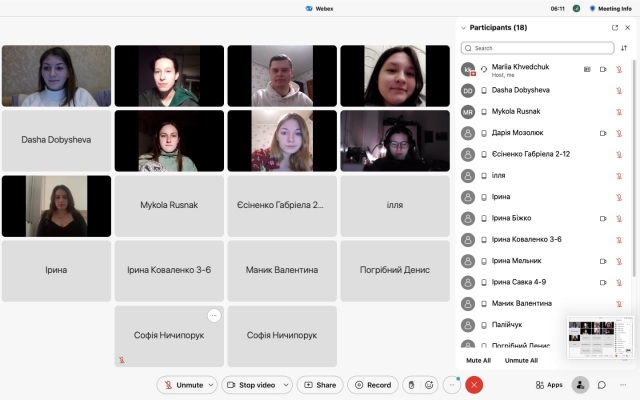Click the sort participants icon
The width and height of the screenshot is (640, 400).
624,48
